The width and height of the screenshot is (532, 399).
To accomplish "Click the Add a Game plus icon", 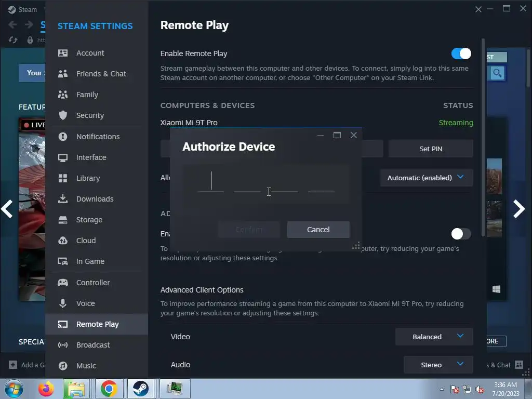I will click(13, 365).
